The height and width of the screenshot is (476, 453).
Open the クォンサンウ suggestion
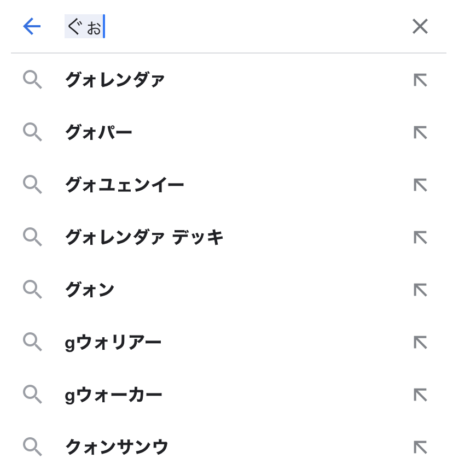(x=117, y=448)
